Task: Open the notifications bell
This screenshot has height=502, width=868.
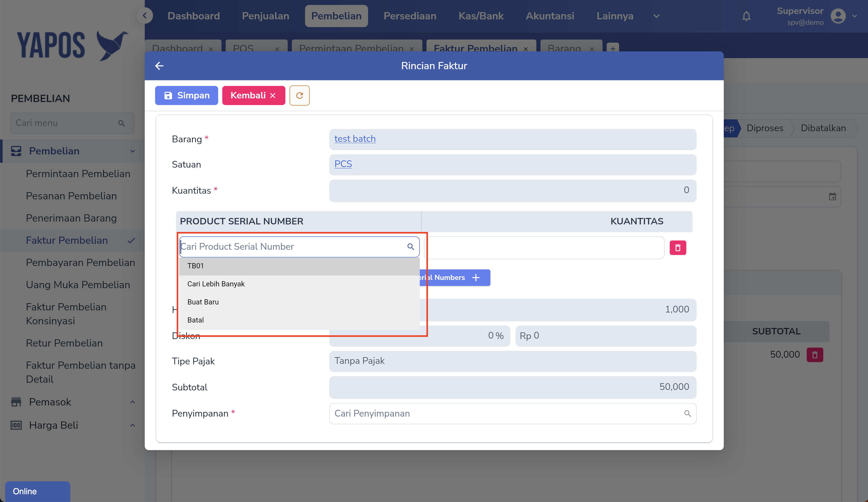Action: (x=746, y=16)
